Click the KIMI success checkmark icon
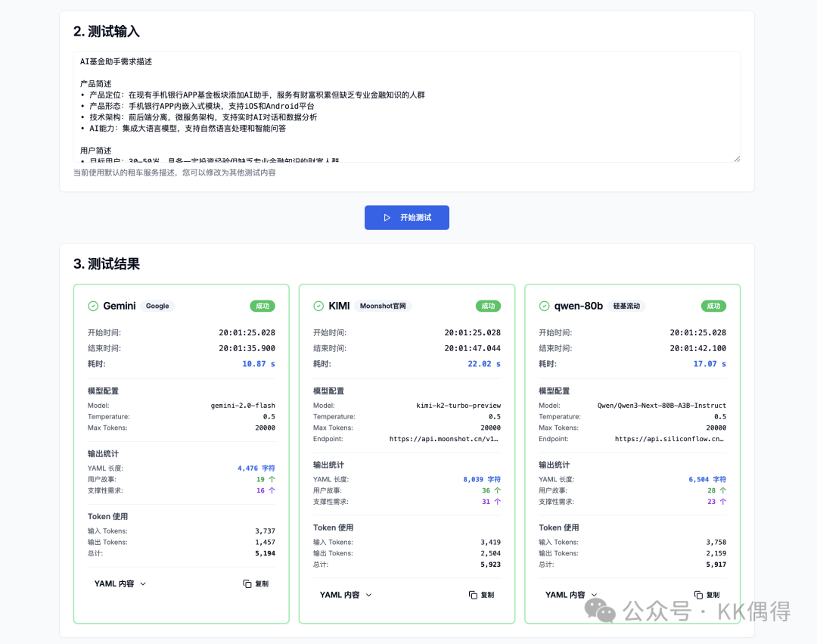This screenshot has height=644, width=817. point(318,306)
